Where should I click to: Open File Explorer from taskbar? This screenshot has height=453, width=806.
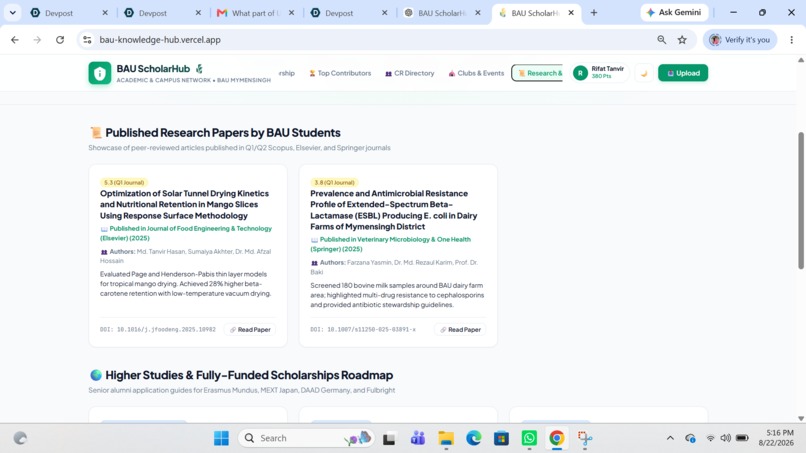pos(446,438)
